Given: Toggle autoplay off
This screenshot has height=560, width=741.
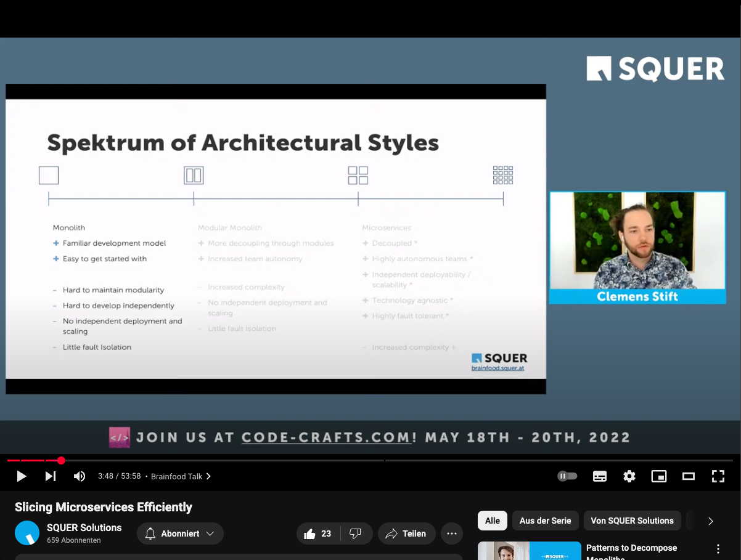Looking at the screenshot, I should (x=567, y=476).
